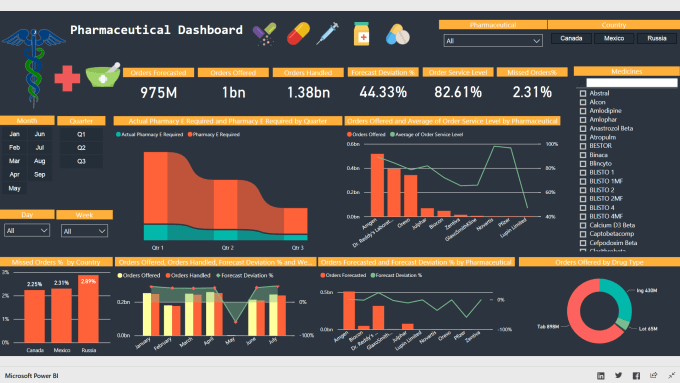This screenshot has height=383, width=680.
Task: Tick the Amlophar checkbox
Action: [583, 120]
